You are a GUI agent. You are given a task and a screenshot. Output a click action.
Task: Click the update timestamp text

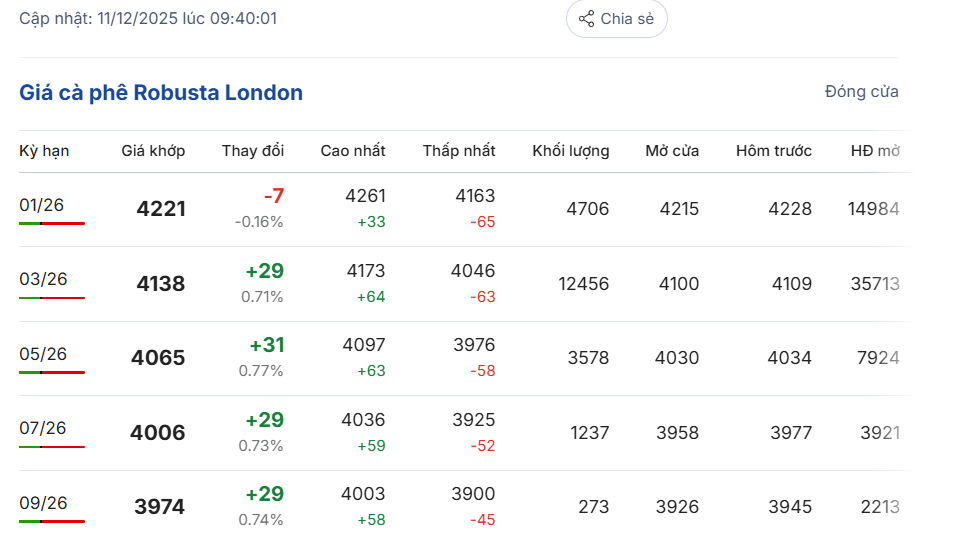(148, 18)
